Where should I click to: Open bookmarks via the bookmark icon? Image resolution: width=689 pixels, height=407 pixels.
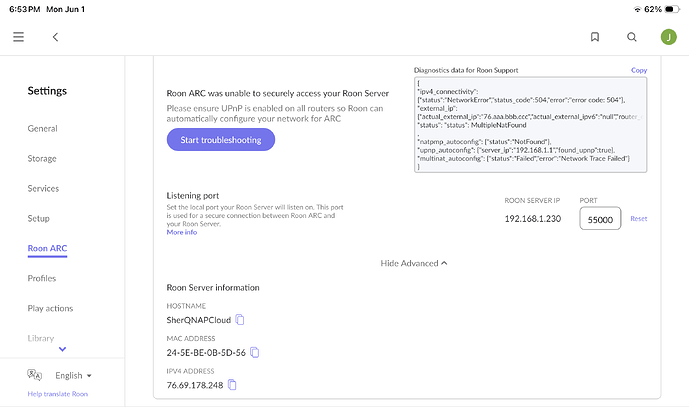click(x=595, y=37)
